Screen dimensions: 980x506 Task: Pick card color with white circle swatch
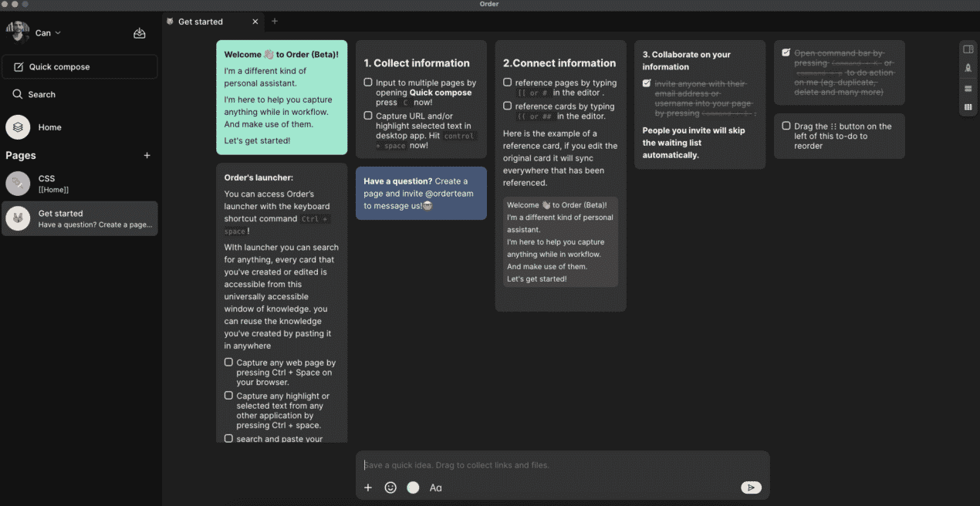pos(413,487)
